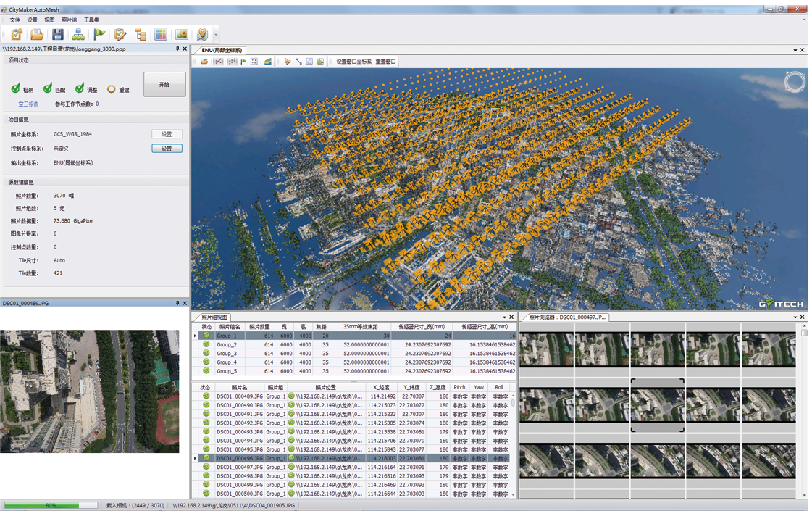
Task: Toggle the point cloud dots icon in ENU toolbar
Action: click(x=232, y=61)
